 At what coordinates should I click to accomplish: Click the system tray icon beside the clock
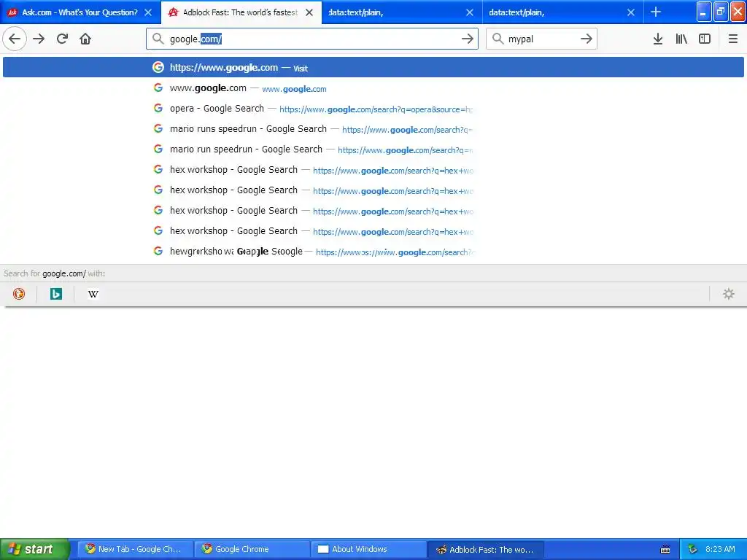pos(692,550)
